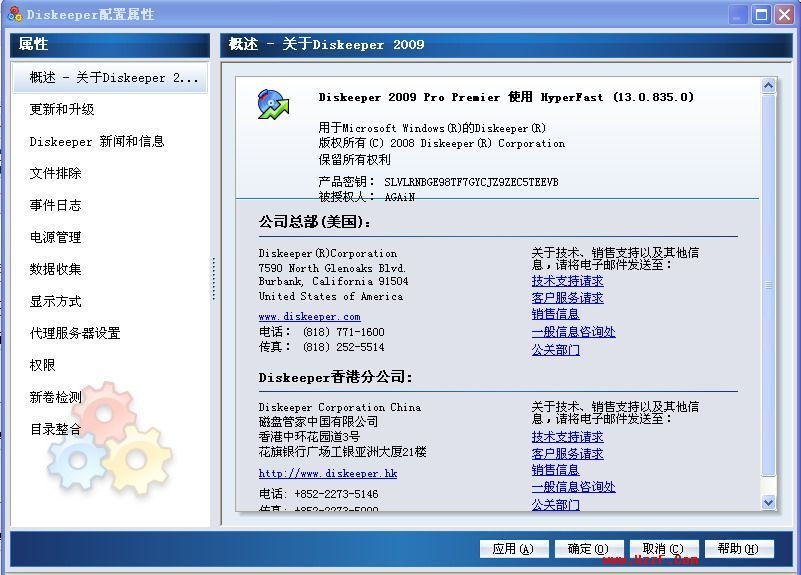Viewport: 801px width, 575px height.
Task: Click the 应用(A) button
Action: coord(513,549)
